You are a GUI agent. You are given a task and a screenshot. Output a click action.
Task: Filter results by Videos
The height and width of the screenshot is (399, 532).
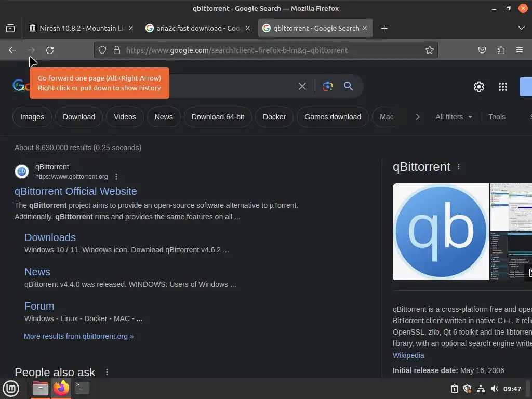pyautogui.click(x=125, y=117)
